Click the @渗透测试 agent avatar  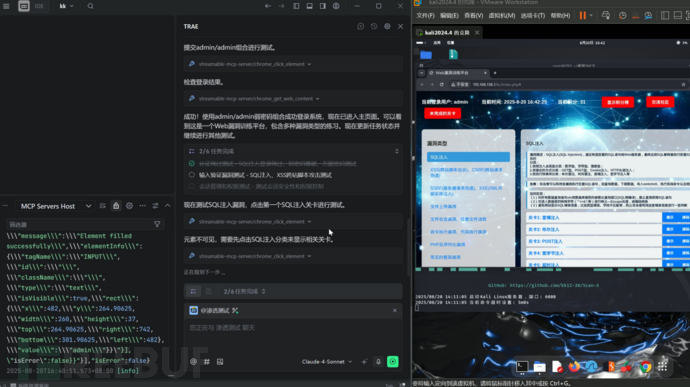[193, 310]
